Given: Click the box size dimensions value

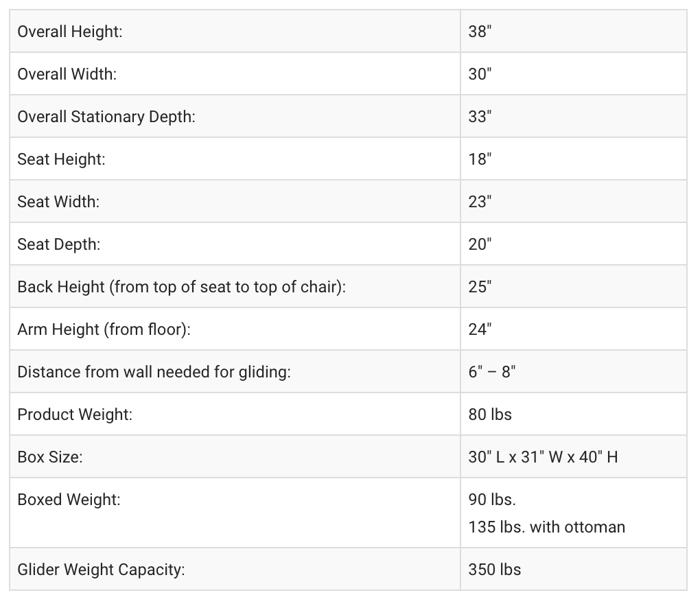Looking at the screenshot, I should [x=543, y=457].
